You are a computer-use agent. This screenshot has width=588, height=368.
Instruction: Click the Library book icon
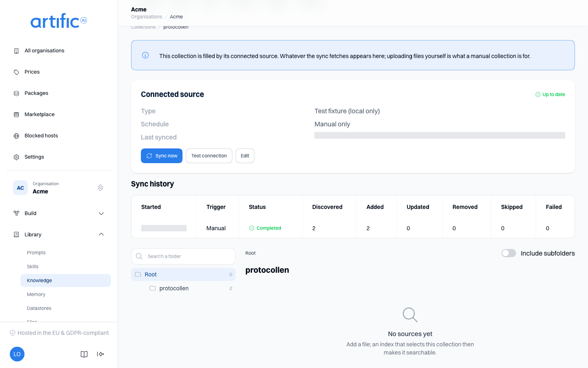pos(16,235)
